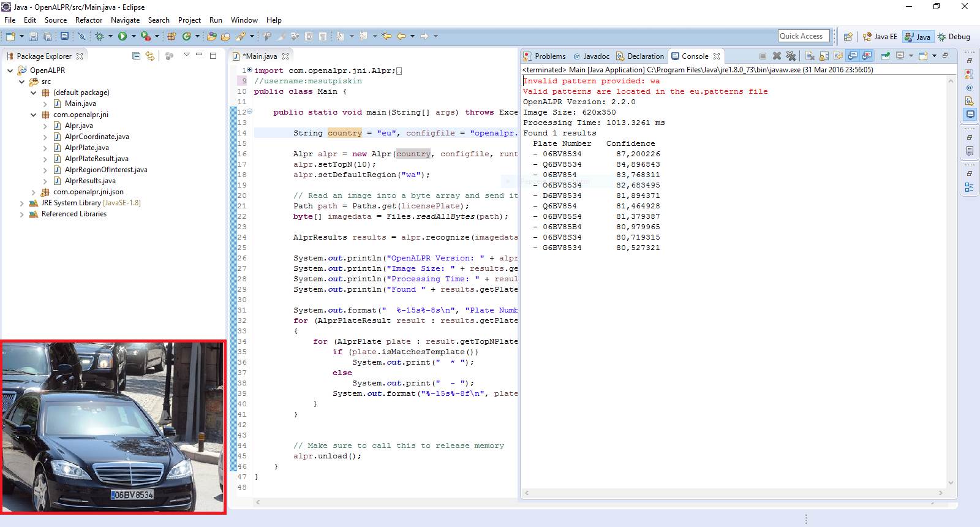
Task: Open the Run button dropdown arrow
Action: (x=134, y=37)
